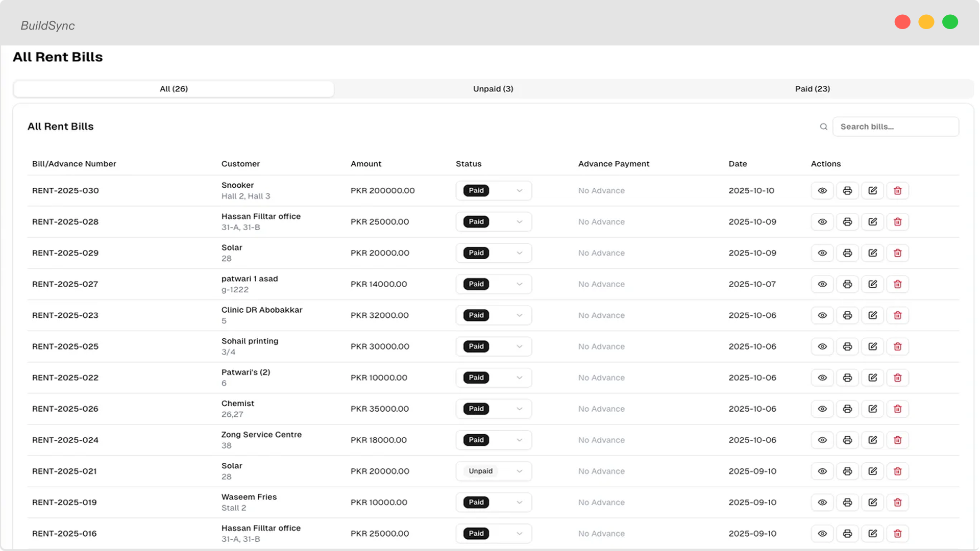View the Chemist bill RENT-2025-026
The width and height of the screenshot is (980, 551).
point(822,409)
